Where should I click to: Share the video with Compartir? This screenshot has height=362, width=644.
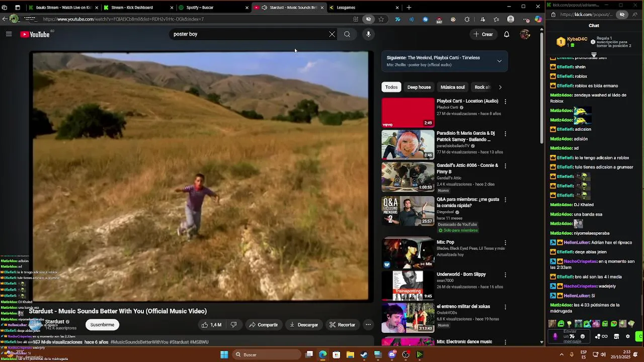(x=264, y=325)
